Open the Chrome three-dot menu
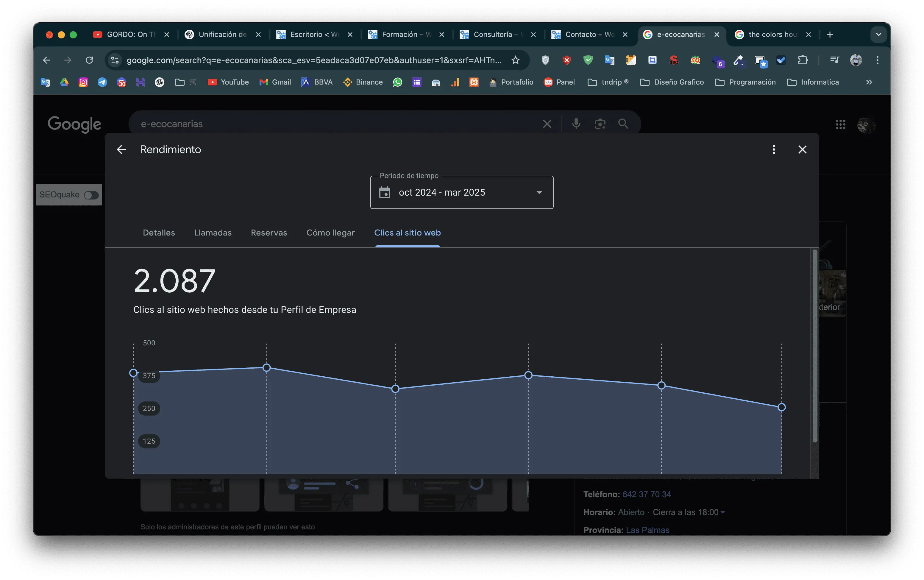Screen dimensions: 924x580 tap(877, 60)
